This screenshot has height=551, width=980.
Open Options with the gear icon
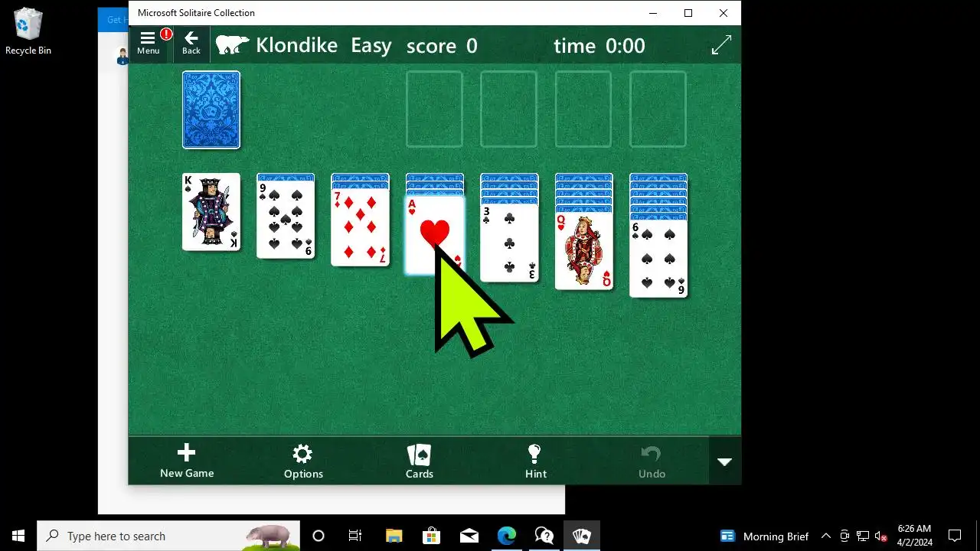[x=303, y=461]
